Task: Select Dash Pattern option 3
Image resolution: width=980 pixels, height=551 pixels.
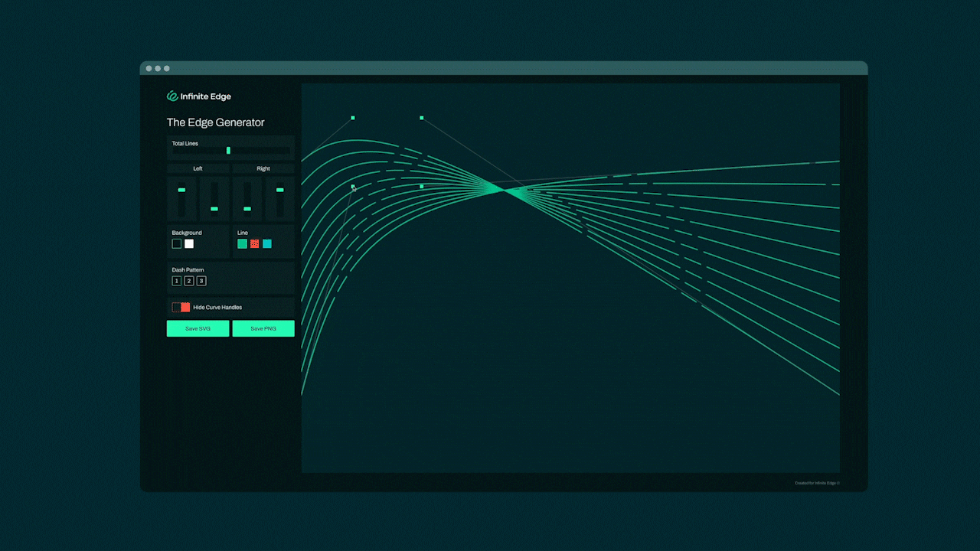Action: point(201,281)
